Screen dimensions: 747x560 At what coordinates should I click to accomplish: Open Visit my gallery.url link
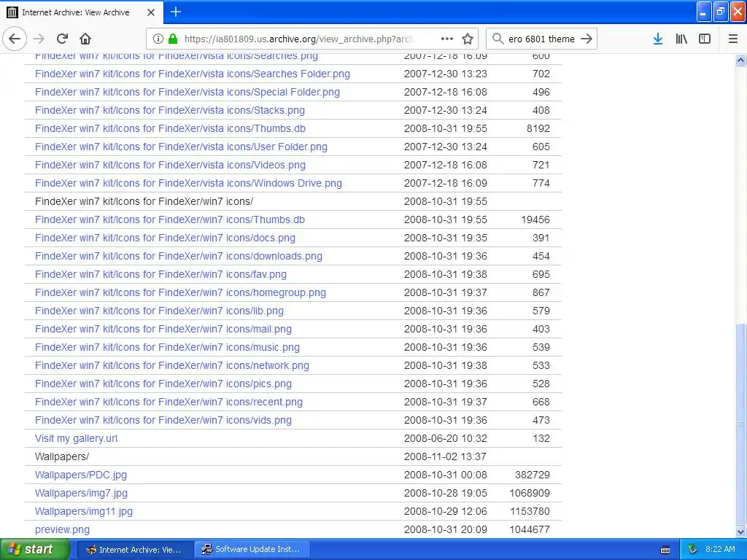pyautogui.click(x=76, y=438)
